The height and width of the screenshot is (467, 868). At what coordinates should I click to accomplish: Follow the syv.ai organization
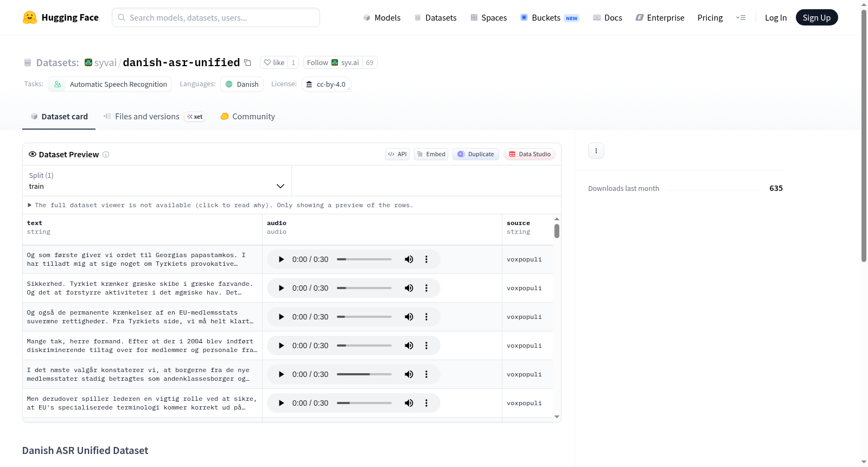pyautogui.click(x=333, y=62)
